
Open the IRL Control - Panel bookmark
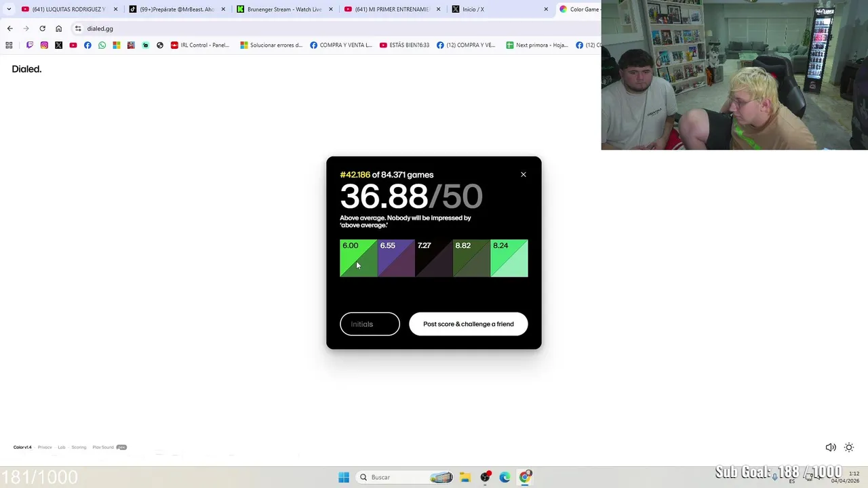pos(200,45)
